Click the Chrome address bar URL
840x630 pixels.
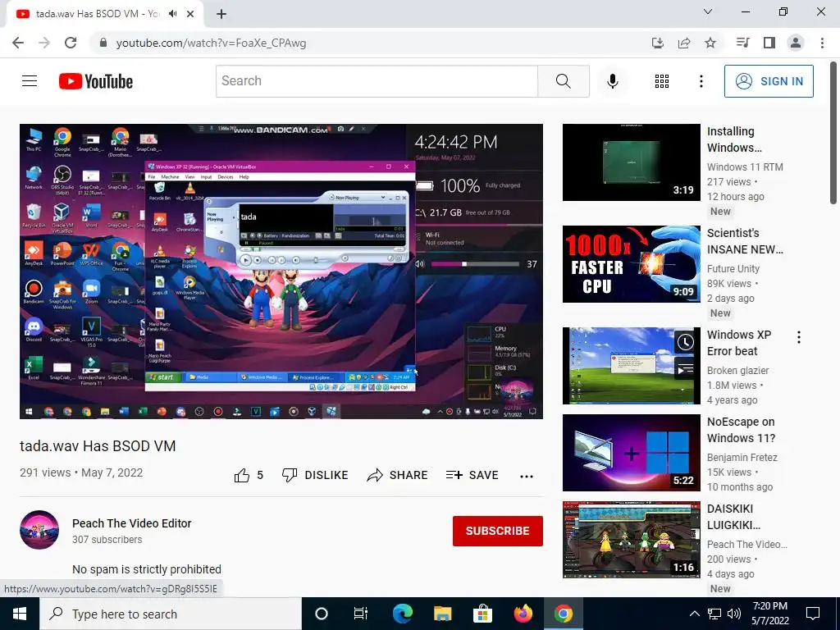211,43
